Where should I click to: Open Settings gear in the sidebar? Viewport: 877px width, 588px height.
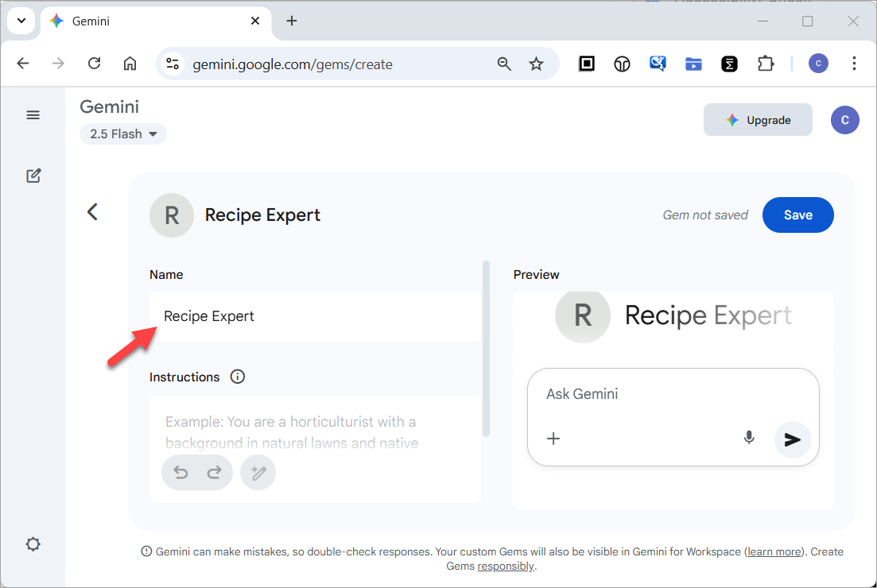33,544
